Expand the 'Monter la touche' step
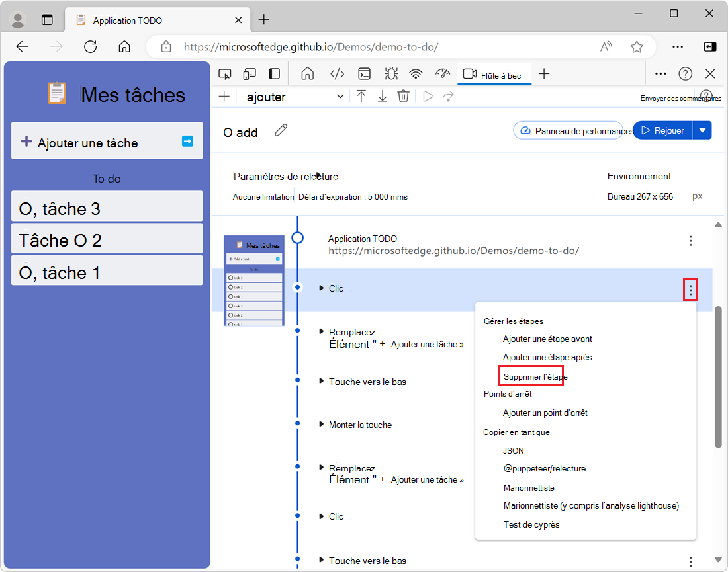Viewport: 728px width, 572px height. (322, 425)
